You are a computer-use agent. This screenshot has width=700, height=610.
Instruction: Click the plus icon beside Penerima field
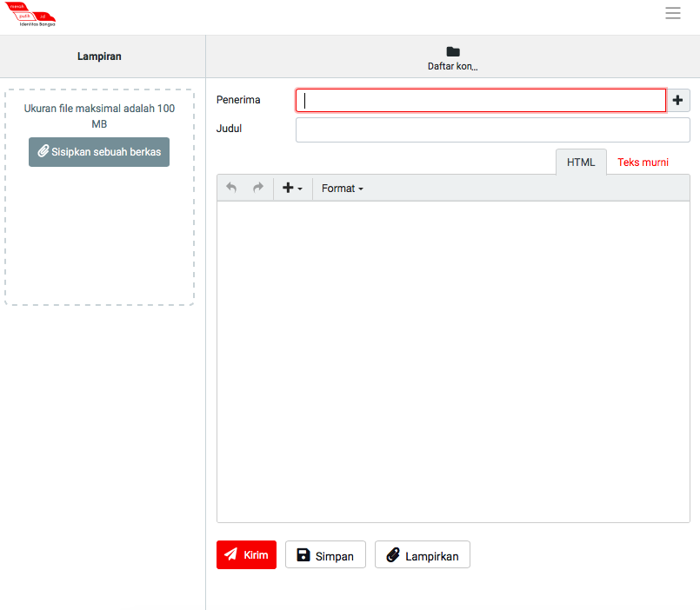pyautogui.click(x=677, y=99)
